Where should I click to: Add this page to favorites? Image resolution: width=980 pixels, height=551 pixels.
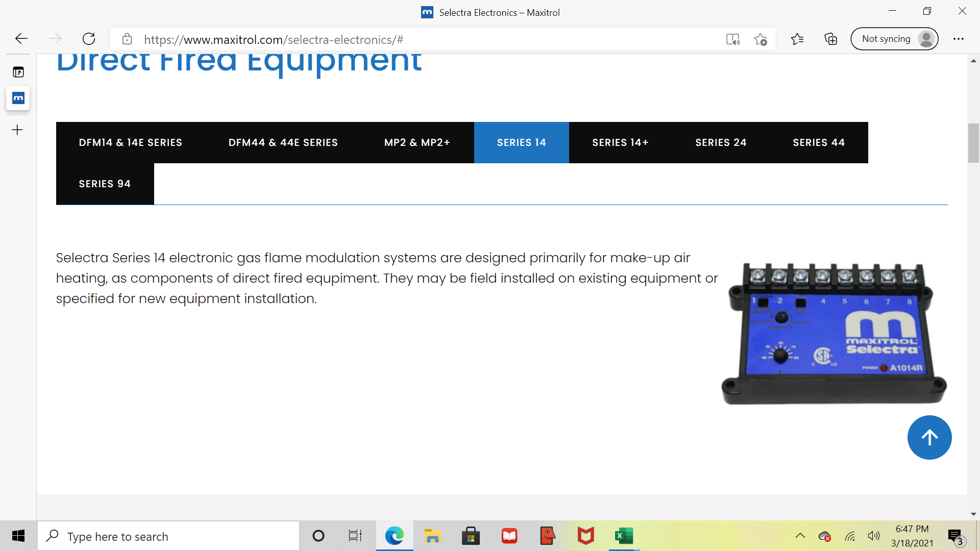[x=761, y=39]
